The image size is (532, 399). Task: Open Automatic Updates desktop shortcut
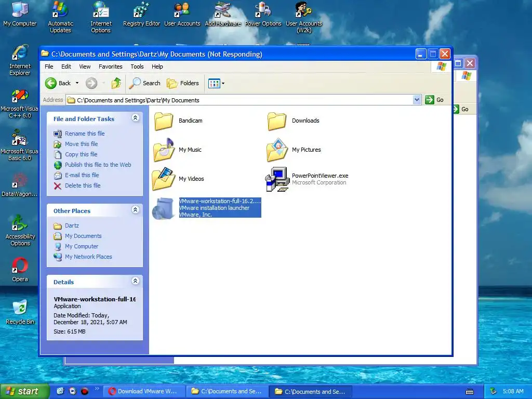pos(60,17)
